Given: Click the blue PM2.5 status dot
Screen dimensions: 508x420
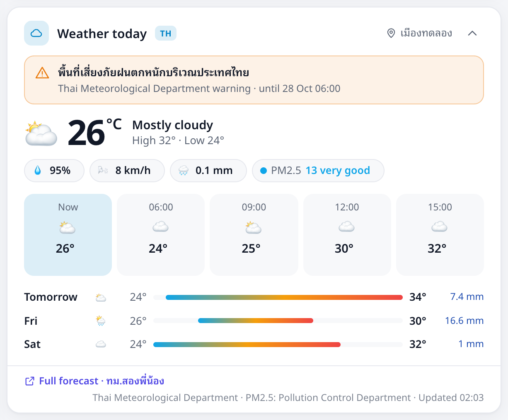Looking at the screenshot, I should coord(263,171).
